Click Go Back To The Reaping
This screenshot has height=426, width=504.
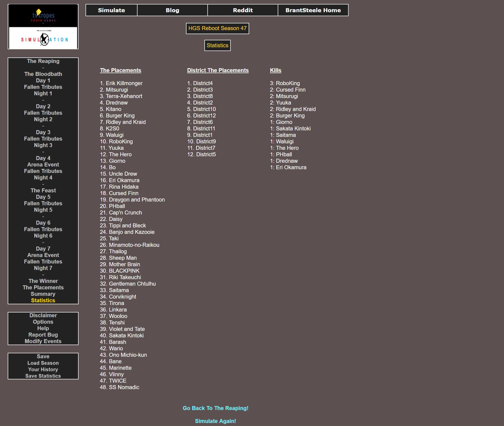click(x=215, y=408)
